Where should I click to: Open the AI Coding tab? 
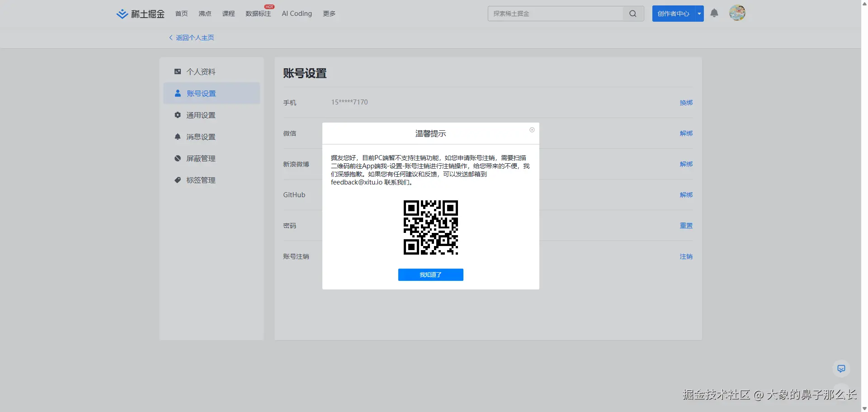click(x=297, y=13)
